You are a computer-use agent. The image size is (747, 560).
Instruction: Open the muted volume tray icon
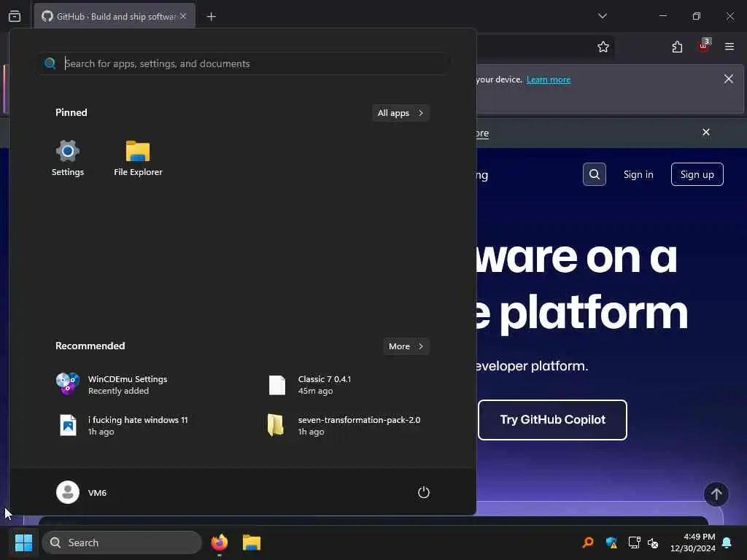[x=653, y=542]
